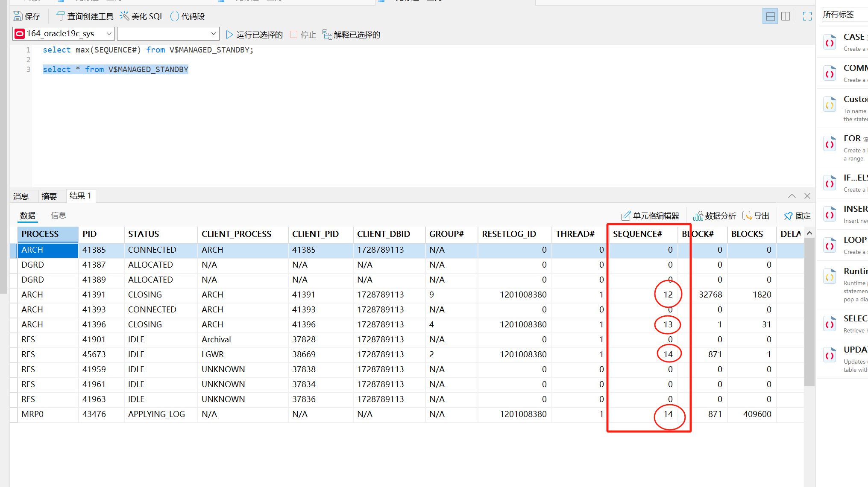Toggle the horizontal split layout view
Viewport: 868px width, 487px height.
(770, 16)
